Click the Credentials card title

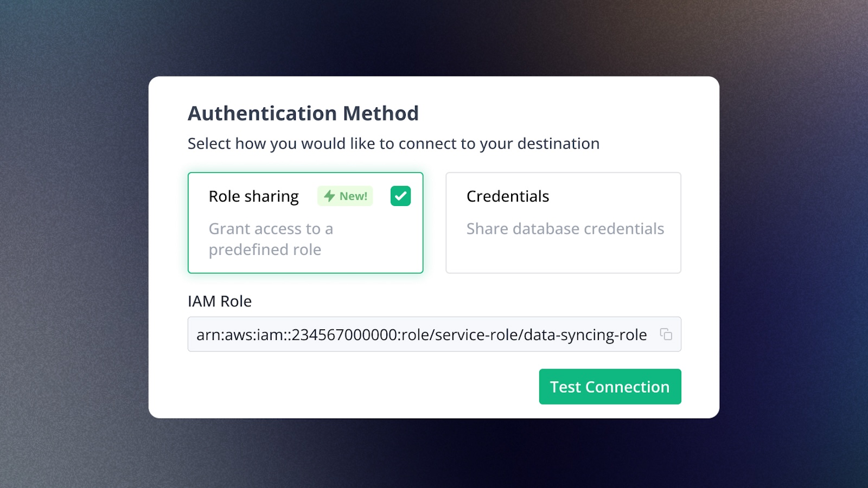508,196
